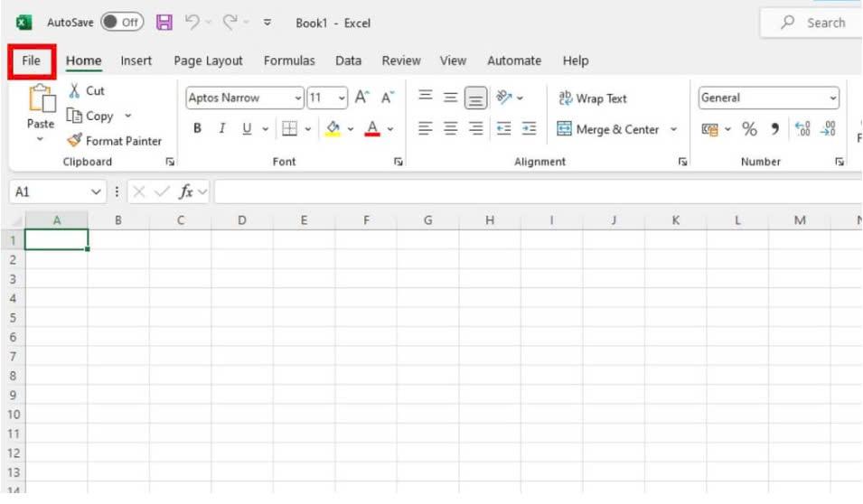This screenshot has width=863, height=504.
Task: Open the Aptos Narrow font dropdown
Action: click(x=297, y=98)
